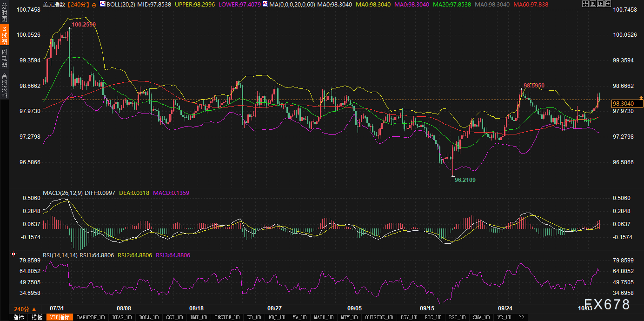Click the orange arrow marker at current price
The width and height of the screenshot is (644, 321).
tap(641, 98)
